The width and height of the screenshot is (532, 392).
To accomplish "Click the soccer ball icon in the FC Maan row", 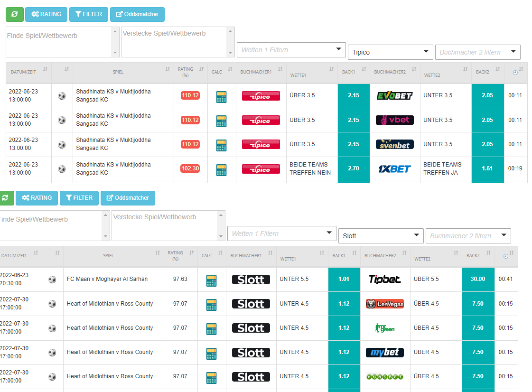I will (52, 280).
